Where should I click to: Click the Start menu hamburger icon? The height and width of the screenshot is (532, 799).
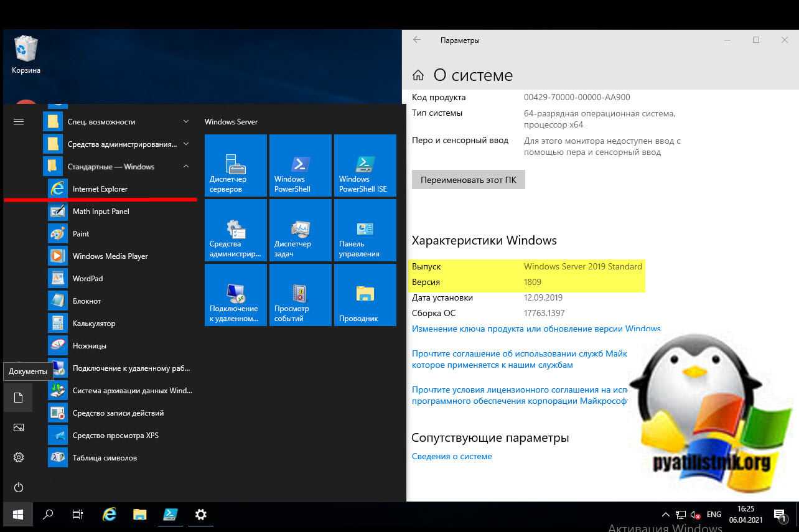point(19,121)
